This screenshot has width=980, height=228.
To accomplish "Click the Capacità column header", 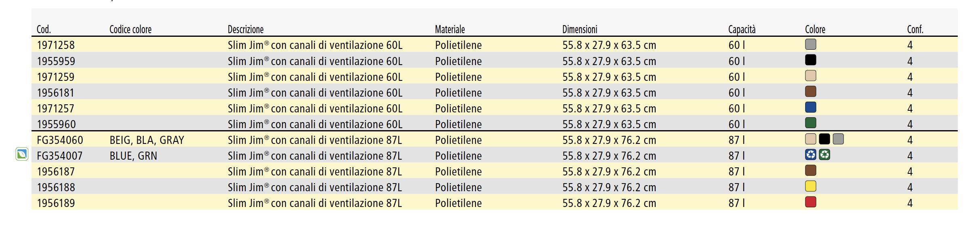I will click(741, 30).
